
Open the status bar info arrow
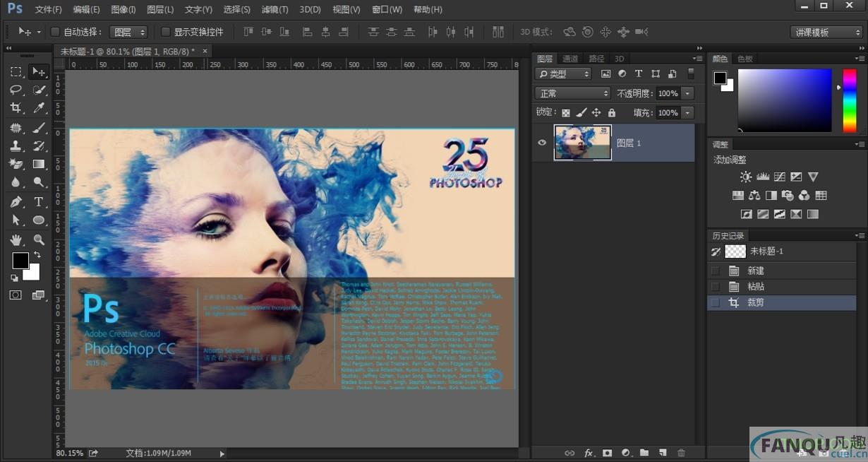pyautogui.click(x=222, y=454)
